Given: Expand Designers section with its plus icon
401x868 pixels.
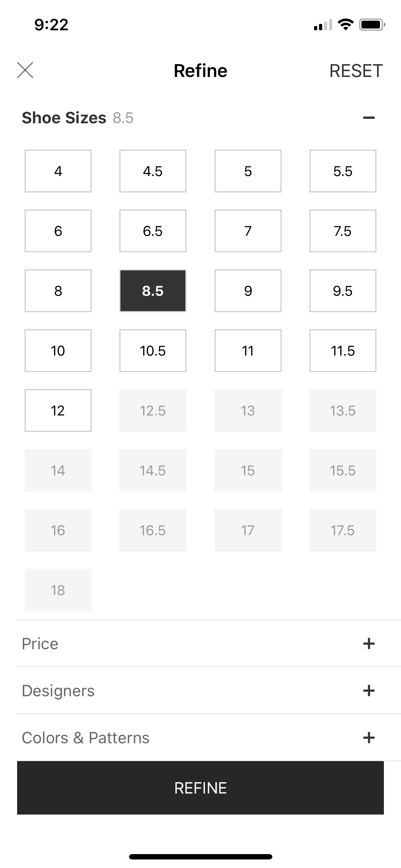Looking at the screenshot, I should click(369, 691).
